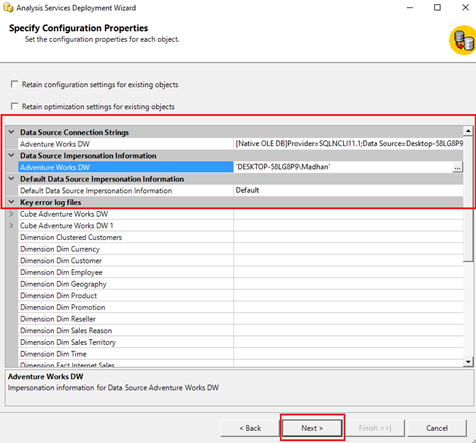Select Dimension Dim Currency row

pyautogui.click(x=126, y=249)
